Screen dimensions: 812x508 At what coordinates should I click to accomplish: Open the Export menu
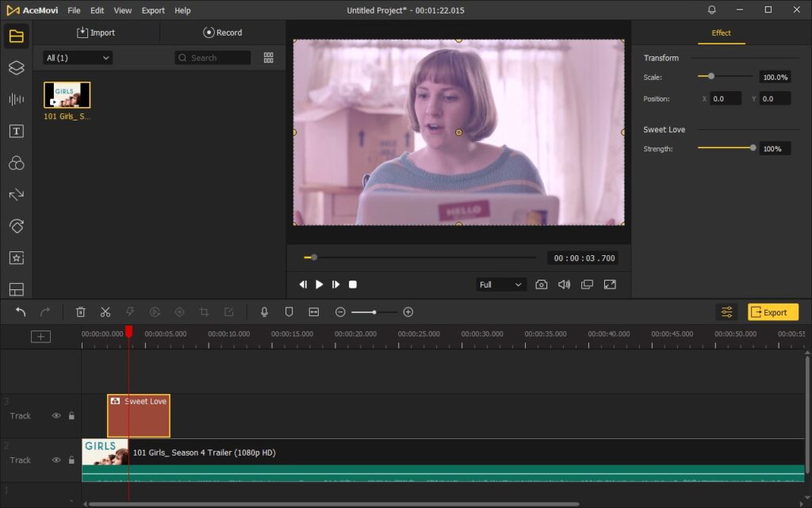[153, 10]
